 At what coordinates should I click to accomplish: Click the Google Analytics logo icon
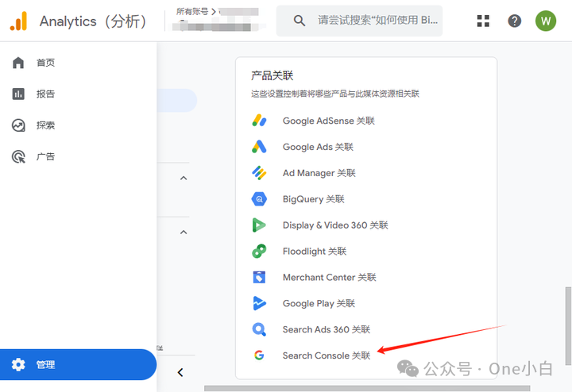[18, 21]
